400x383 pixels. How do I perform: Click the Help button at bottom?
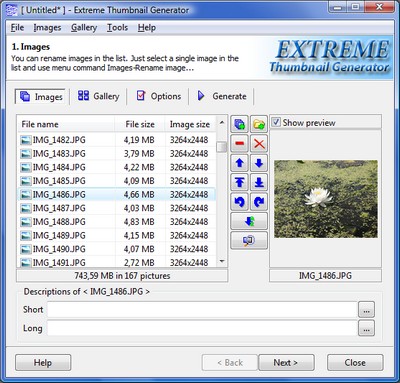(43, 362)
